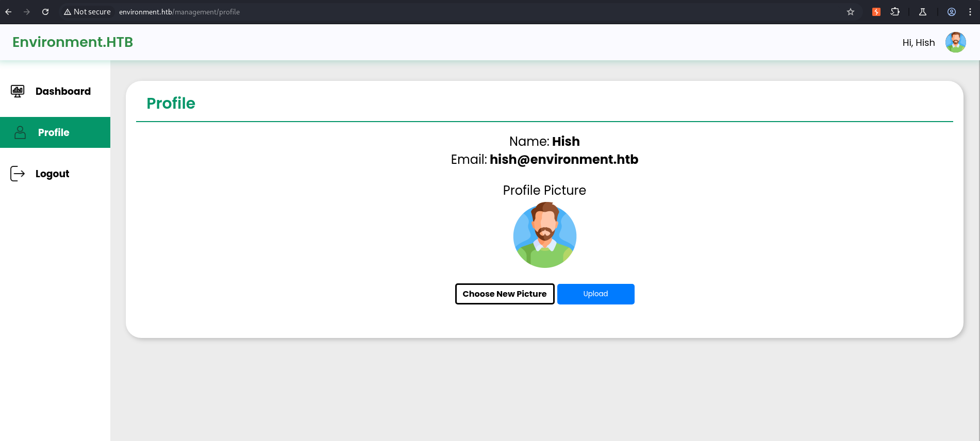Click the Choose New Picture button

[505, 294]
